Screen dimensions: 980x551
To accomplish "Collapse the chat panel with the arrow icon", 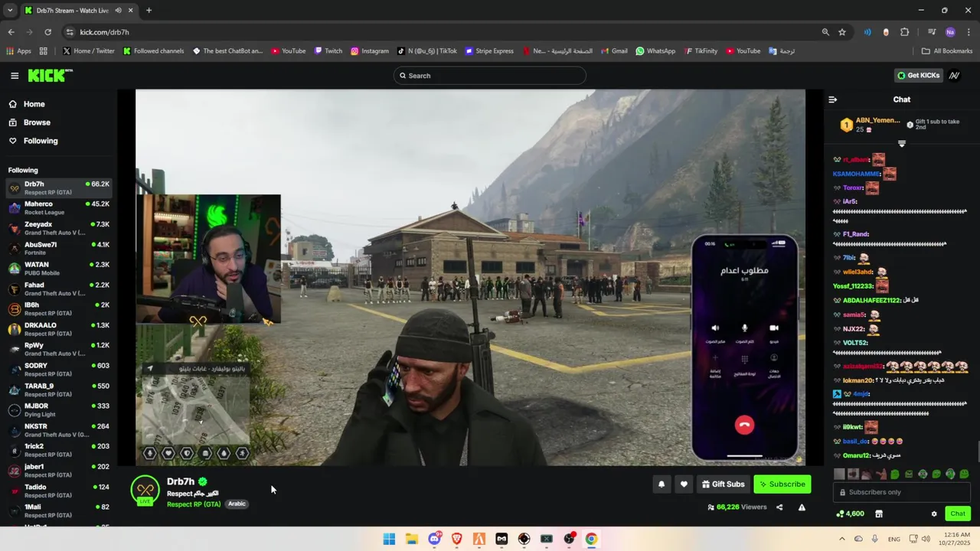I will pos(833,99).
